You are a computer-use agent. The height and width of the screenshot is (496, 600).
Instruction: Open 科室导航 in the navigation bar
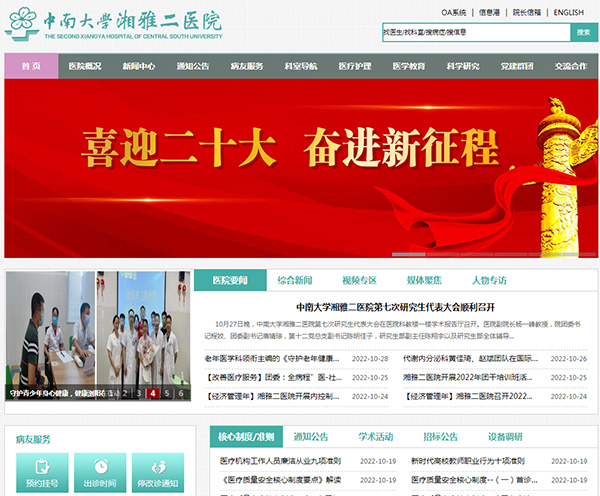pyautogui.click(x=301, y=66)
